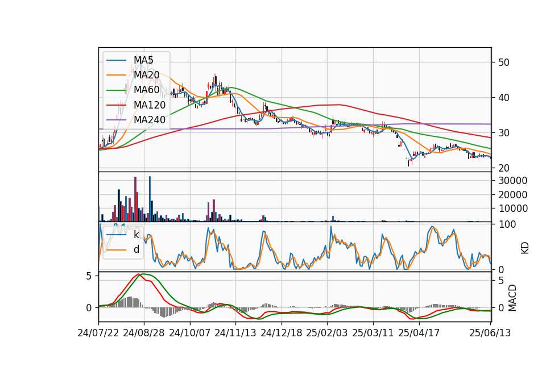Click the purple MA240 legend line sample
This screenshot has height=392, width=546.
(x=116, y=120)
